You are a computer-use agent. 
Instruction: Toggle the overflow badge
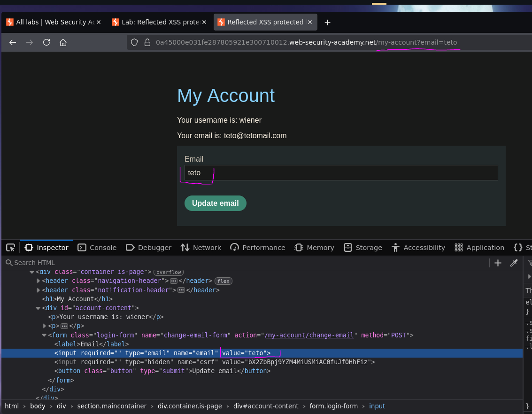pos(169,272)
